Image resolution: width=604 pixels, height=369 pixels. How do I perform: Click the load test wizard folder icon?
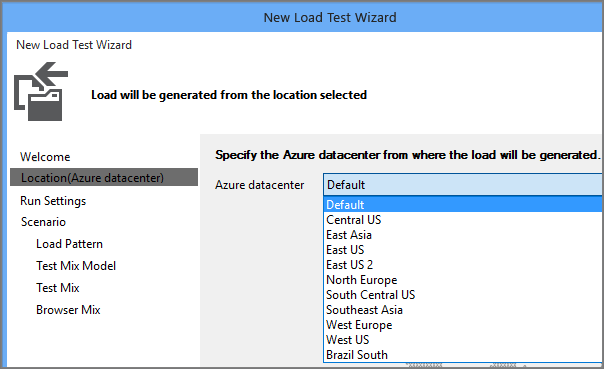[41, 91]
